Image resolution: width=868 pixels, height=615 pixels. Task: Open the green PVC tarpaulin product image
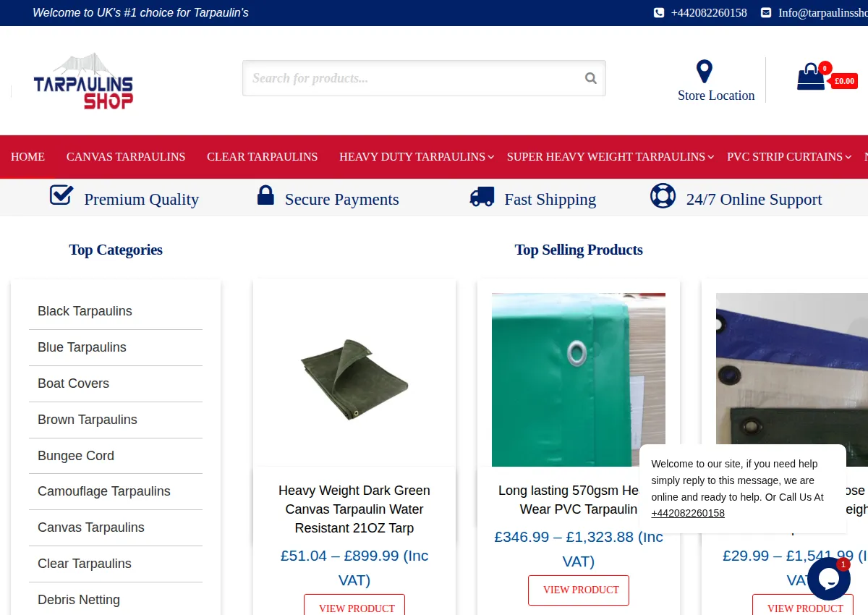(x=579, y=380)
